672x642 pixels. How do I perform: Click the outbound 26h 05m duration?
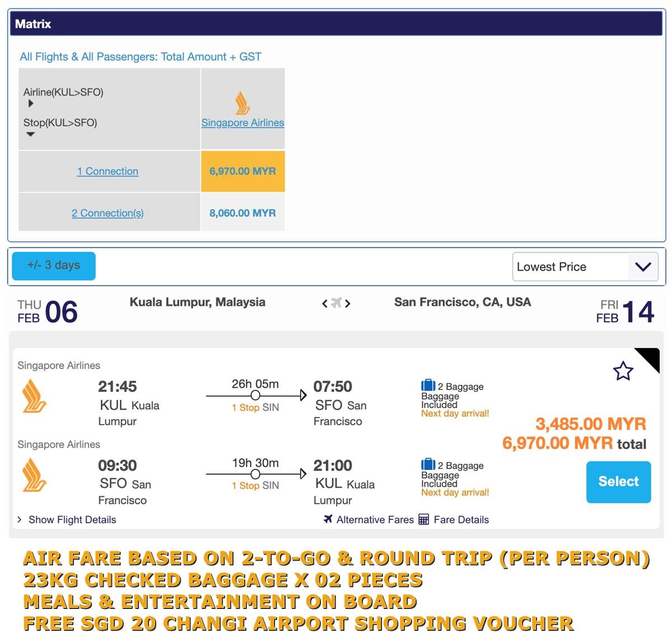pos(255,384)
